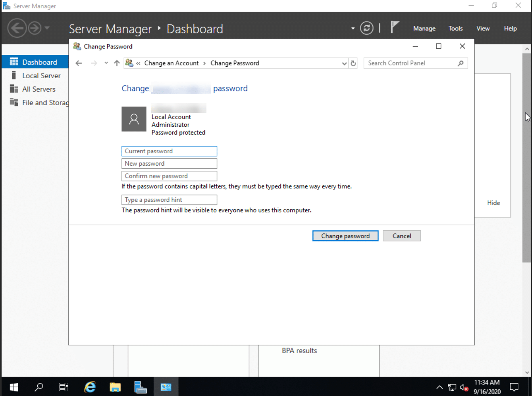Click the up arrow to go to parent folder
532x396 pixels.
pos(116,63)
